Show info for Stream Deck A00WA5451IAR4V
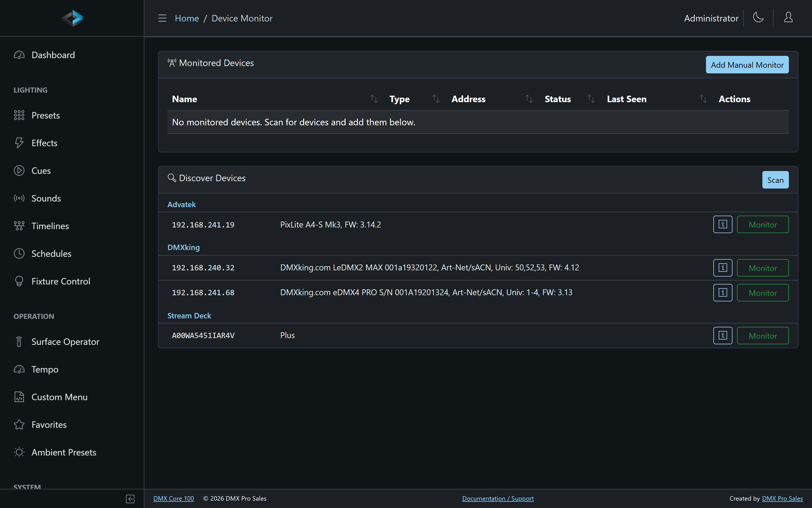812x508 pixels. pyautogui.click(x=723, y=336)
